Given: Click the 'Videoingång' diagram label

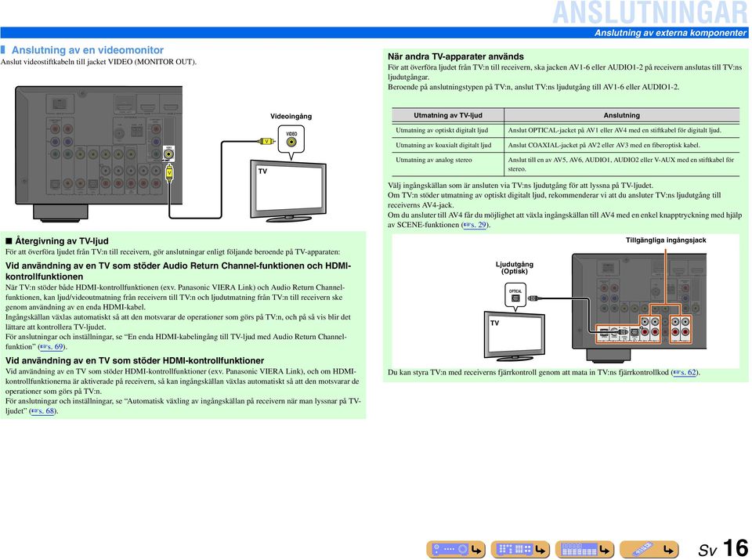Looking at the screenshot, I should point(291,116).
